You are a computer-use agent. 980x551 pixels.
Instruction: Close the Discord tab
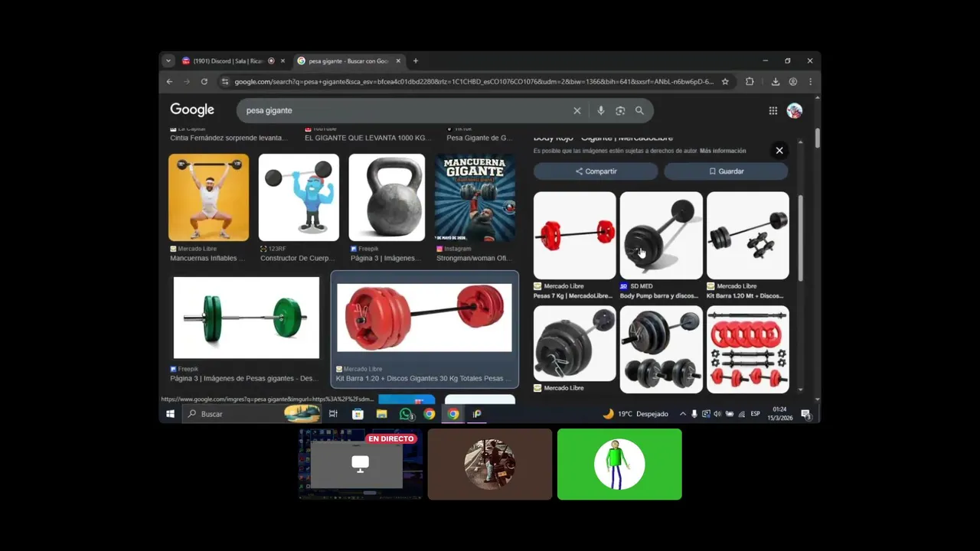point(283,60)
